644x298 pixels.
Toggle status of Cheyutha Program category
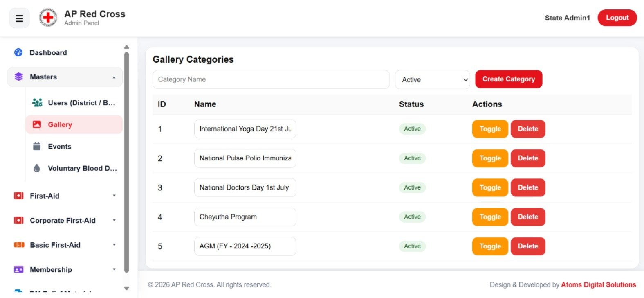[490, 217]
